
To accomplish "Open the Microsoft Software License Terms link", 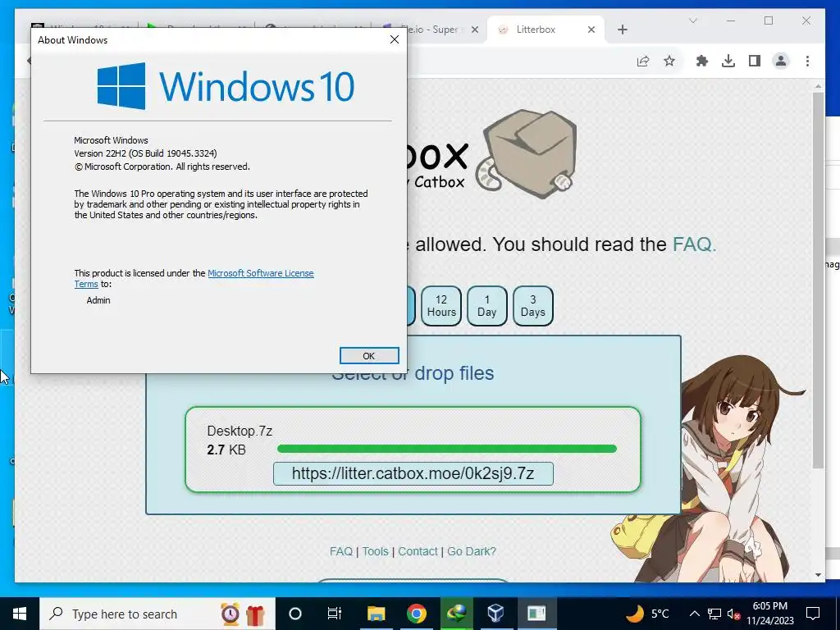I will coord(260,273).
